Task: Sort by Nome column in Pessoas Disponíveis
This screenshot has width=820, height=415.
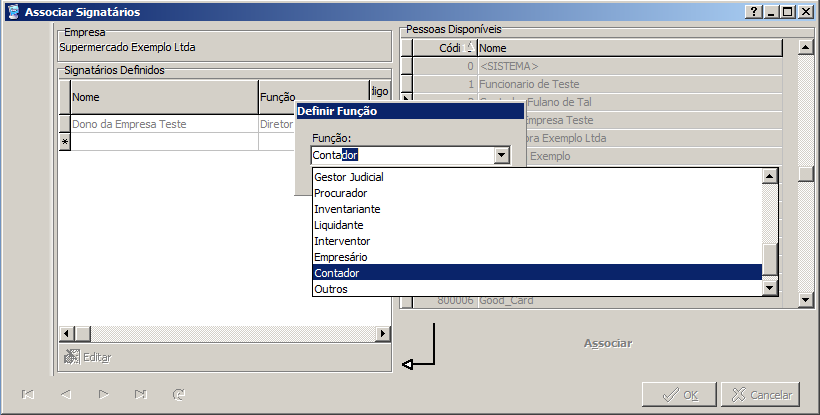Action: coord(628,48)
